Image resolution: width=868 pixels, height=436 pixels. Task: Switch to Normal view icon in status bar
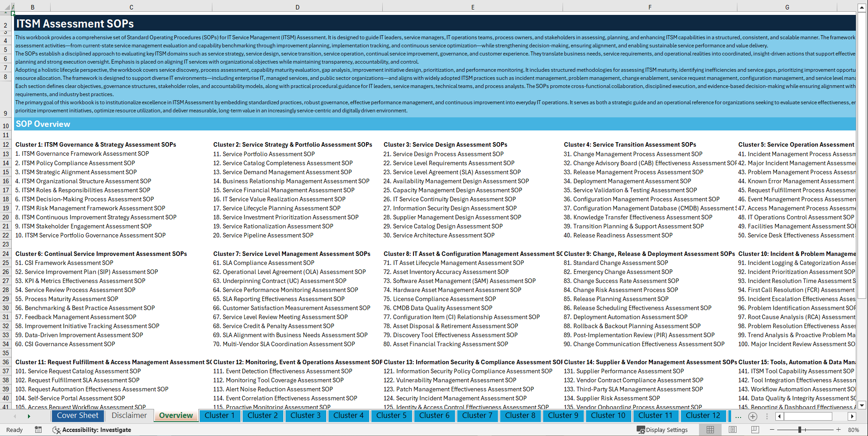pos(710,430)
